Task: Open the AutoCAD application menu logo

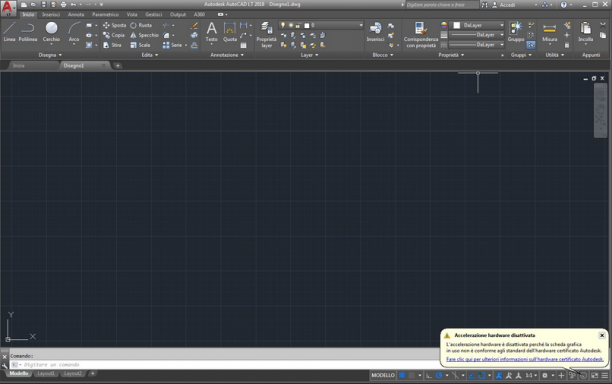Action: pyautogui.click(x=8, y=8)
